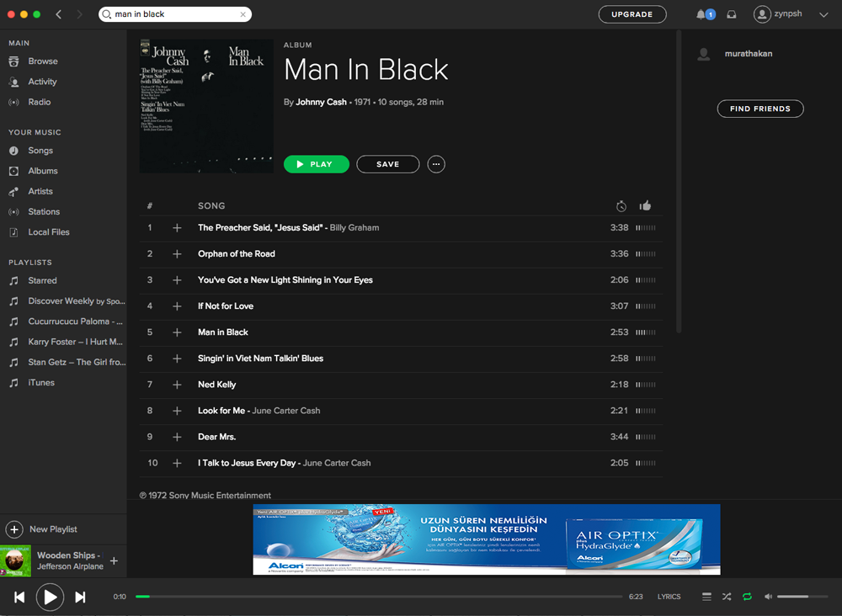Toggle repeat playback
The height and width of the screenshot is (616, 842).
pos(747,597)
